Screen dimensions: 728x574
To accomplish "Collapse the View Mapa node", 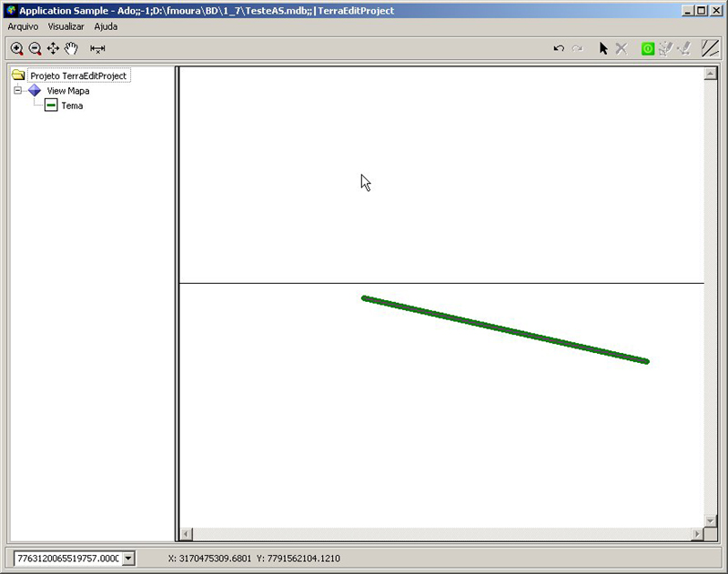I will click(x=17, y=90).
